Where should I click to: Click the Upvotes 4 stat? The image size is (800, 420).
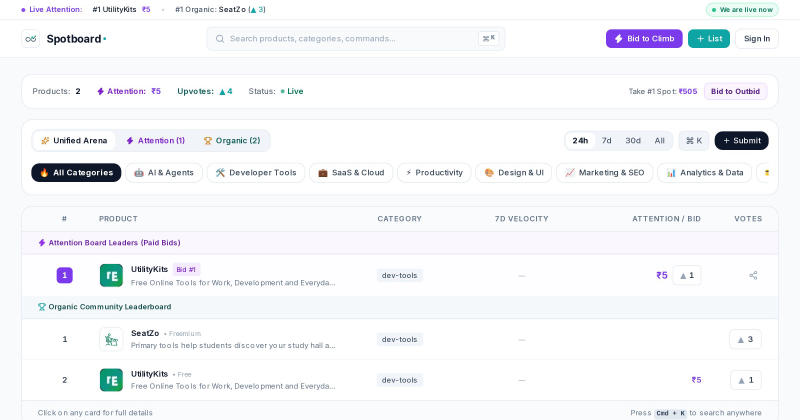pos(205,91)
